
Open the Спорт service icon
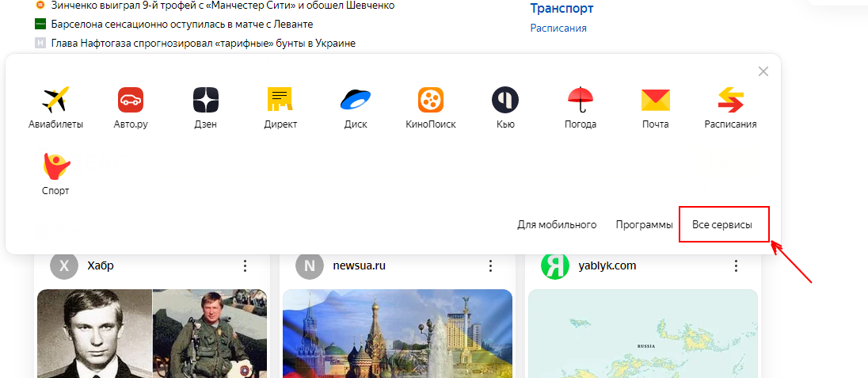(x=56, y=167)
